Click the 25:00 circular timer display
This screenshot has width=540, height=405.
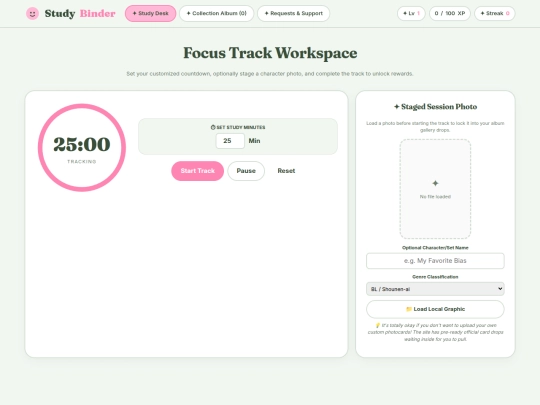(82, 147)
